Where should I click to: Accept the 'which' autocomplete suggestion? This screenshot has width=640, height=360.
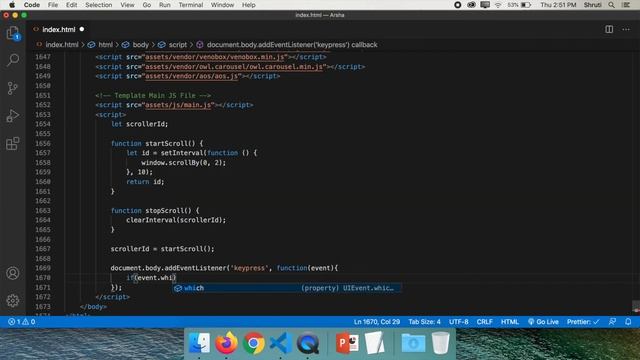pyautogui.click(x=287, y=288)
